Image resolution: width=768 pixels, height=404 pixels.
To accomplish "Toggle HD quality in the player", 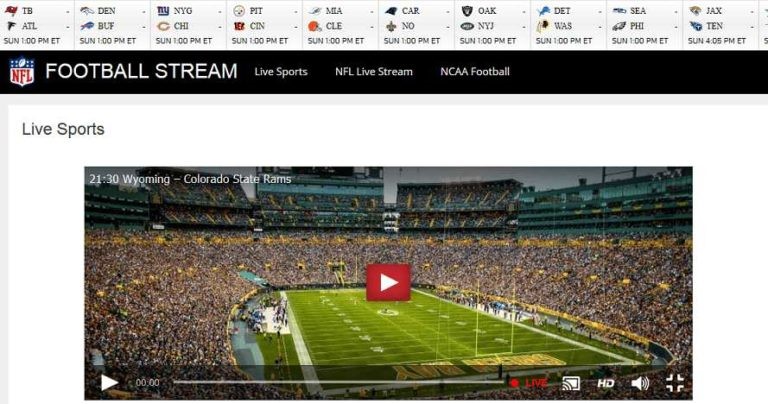I will (x=605, y=383).
